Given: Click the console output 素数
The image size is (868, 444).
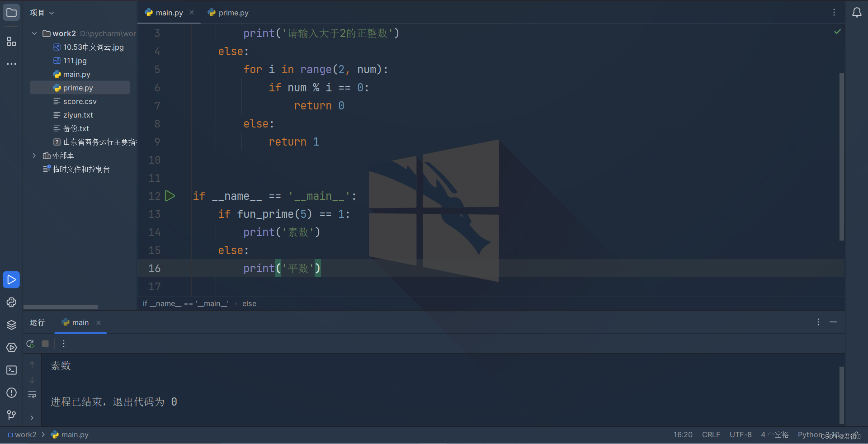Looking at the screenshot, I should (x=61, y=366).
